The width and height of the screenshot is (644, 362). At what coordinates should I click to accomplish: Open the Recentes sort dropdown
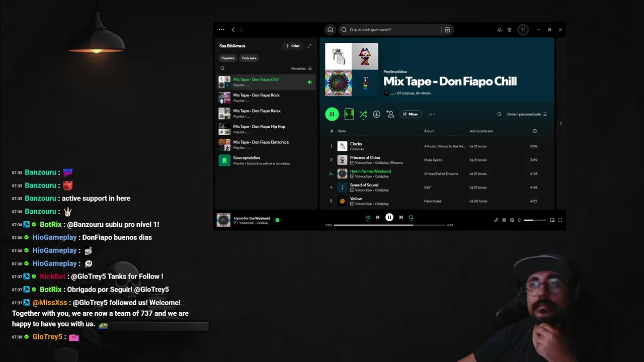(301, 68)
